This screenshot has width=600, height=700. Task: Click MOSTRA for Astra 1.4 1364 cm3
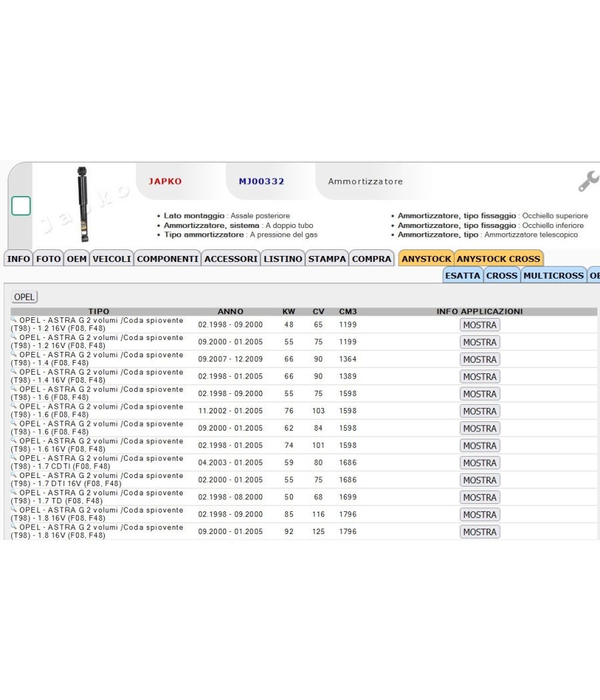click(480, 359)
